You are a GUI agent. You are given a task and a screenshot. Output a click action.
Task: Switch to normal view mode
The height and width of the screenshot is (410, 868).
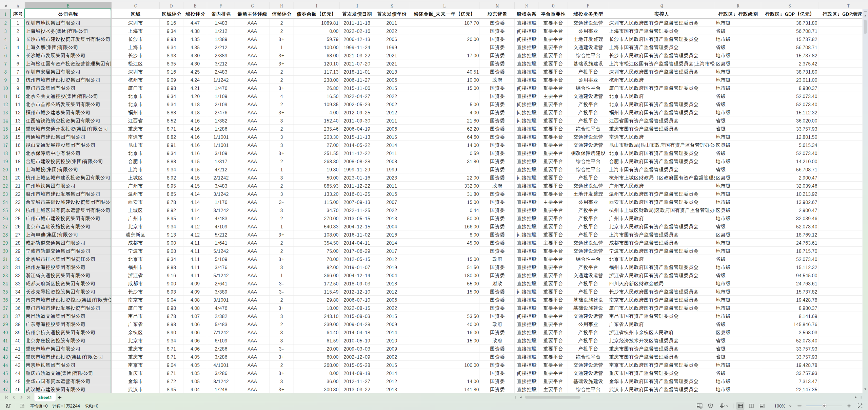click(740, 406)
